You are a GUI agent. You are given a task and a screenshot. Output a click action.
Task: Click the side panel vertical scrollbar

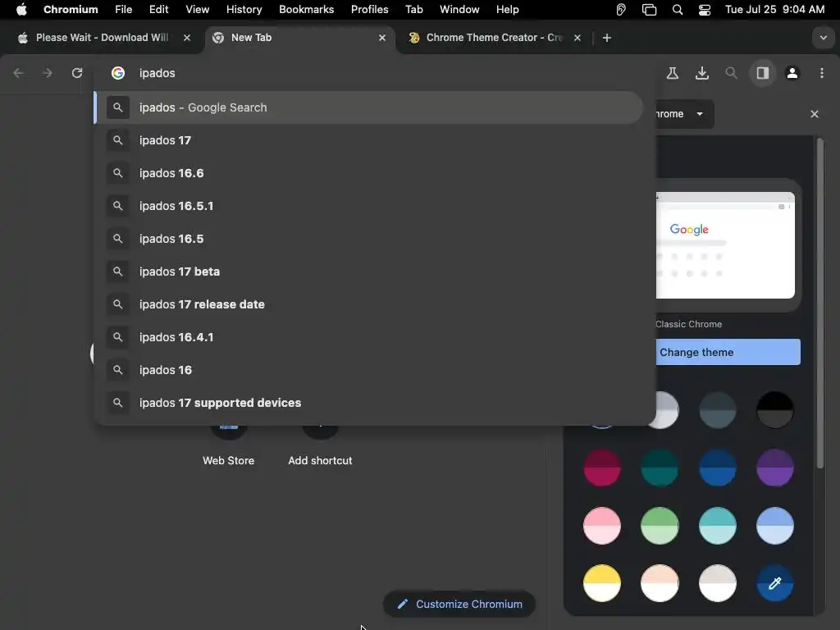pos(820,304)
